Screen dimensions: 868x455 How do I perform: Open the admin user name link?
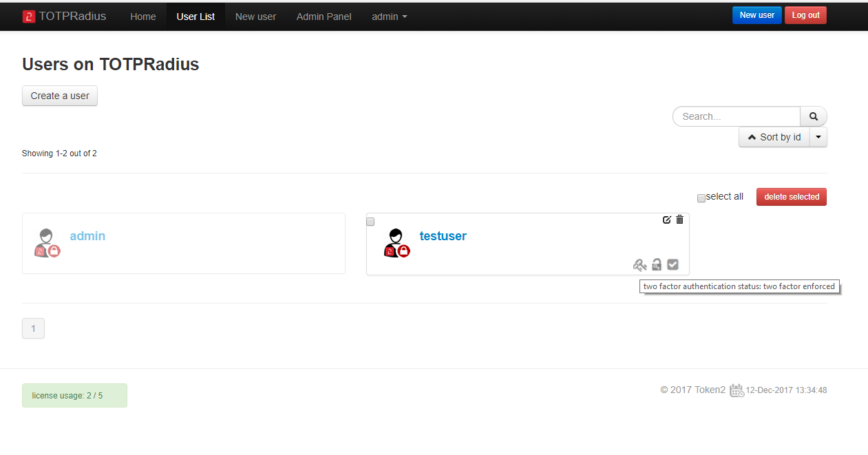coord(87,236)
